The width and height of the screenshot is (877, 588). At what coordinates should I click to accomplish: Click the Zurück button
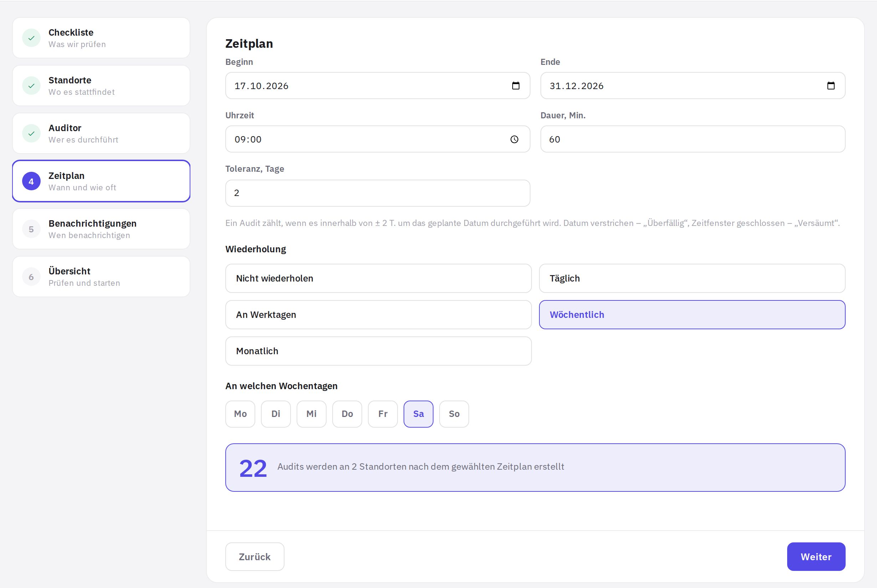pos(255,557)
